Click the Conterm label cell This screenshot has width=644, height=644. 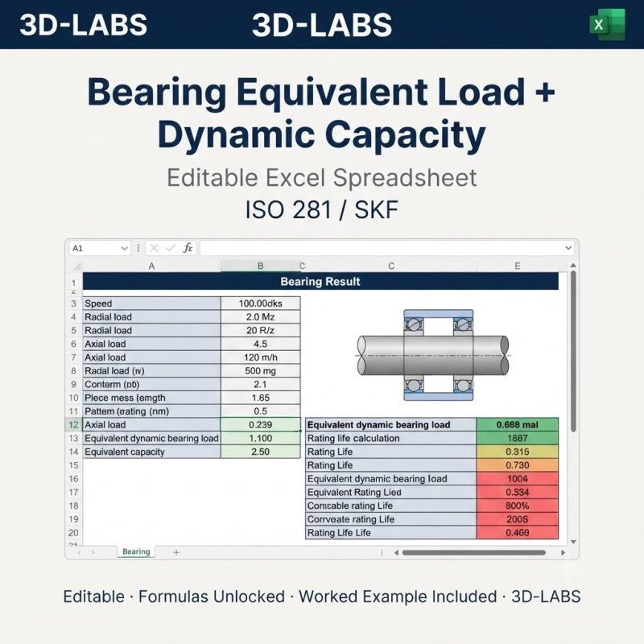(151, 385)
